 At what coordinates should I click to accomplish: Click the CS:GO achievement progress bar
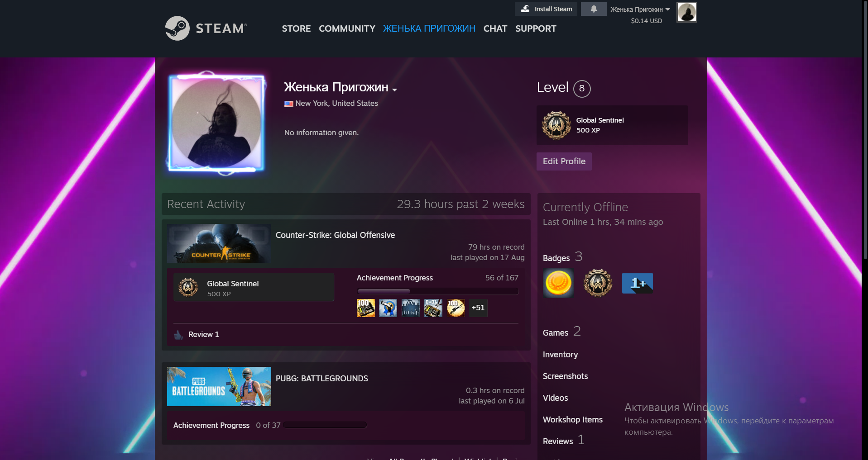coord(437,291)
